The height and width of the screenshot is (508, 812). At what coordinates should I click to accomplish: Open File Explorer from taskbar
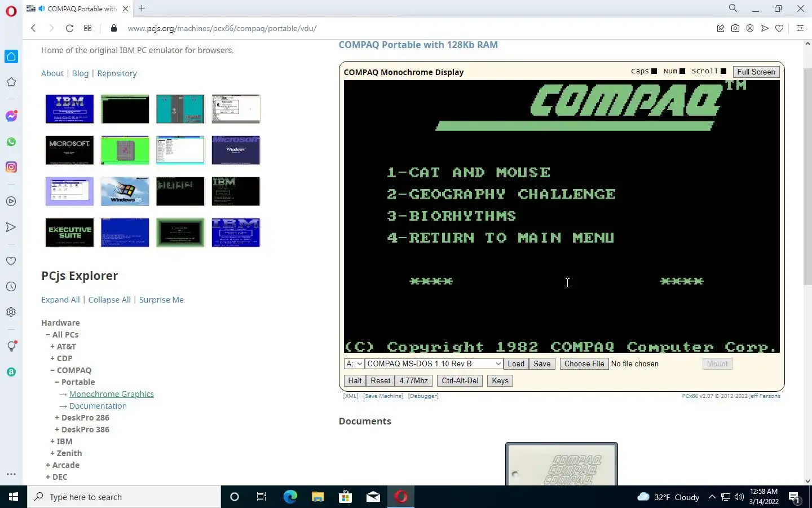[317, 497]
